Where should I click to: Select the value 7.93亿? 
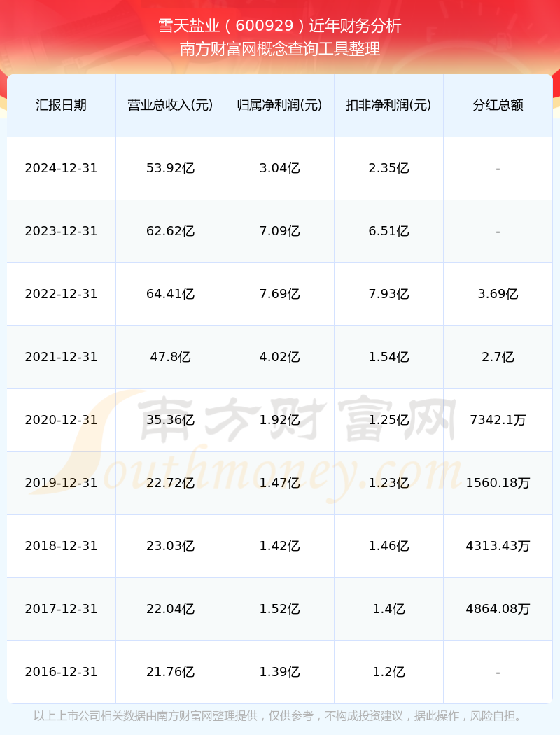tap(389, 294)
